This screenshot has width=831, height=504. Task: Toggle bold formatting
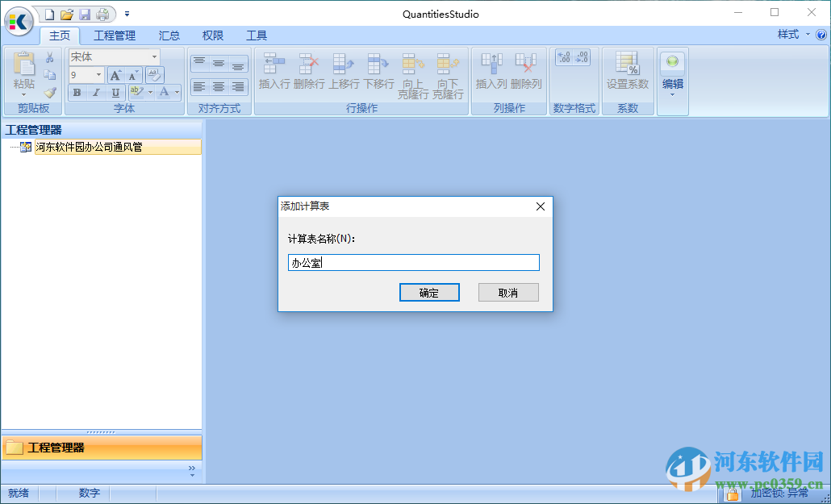(x=77, y=92)
